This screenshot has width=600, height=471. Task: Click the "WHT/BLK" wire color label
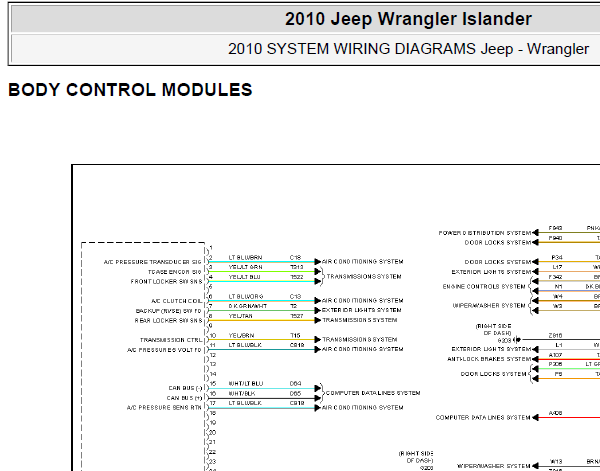[241, 394]
